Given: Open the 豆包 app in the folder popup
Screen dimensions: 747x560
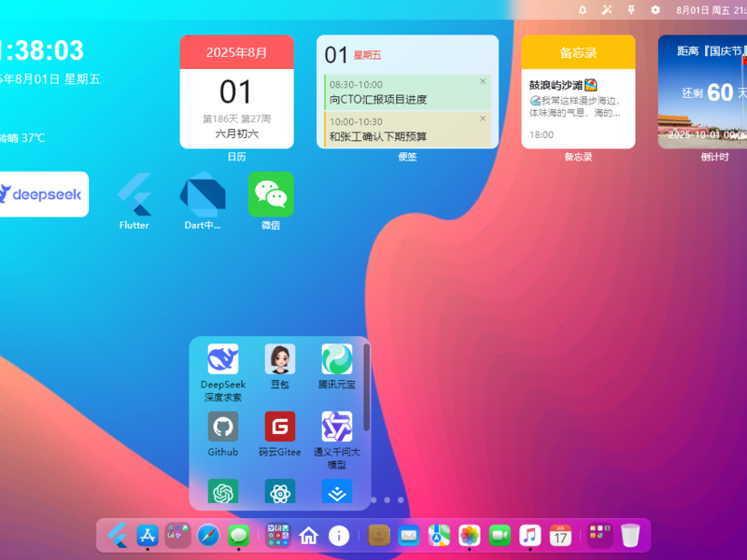Looking at the screenshot, I should point(279,359).
